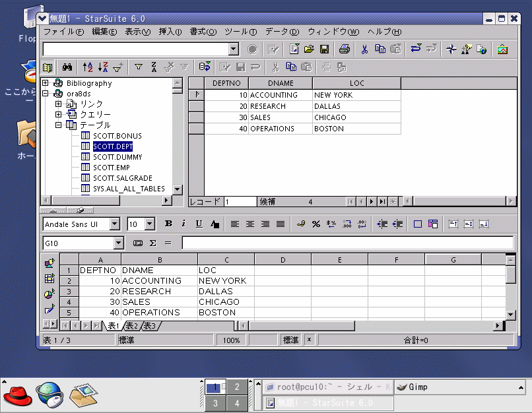Open the Function AutoPilot icon
The height and width of the screenshot is (413, 532).
click(138, 243)
